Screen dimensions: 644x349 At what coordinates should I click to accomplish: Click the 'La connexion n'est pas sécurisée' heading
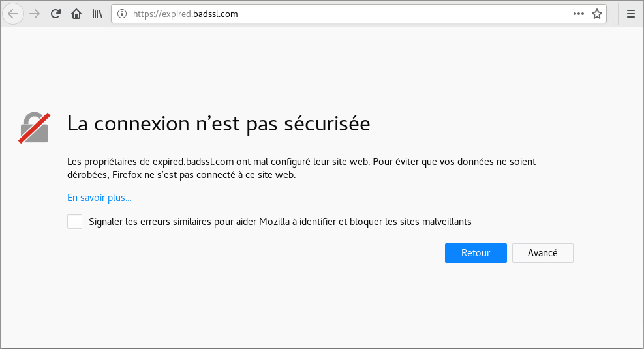coord(219,124)
